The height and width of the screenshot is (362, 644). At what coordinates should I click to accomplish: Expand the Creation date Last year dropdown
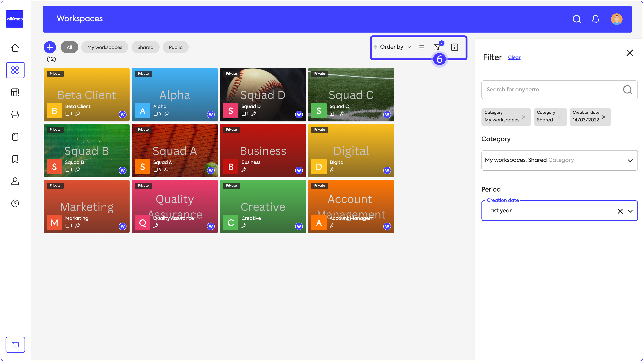(630, 211)
